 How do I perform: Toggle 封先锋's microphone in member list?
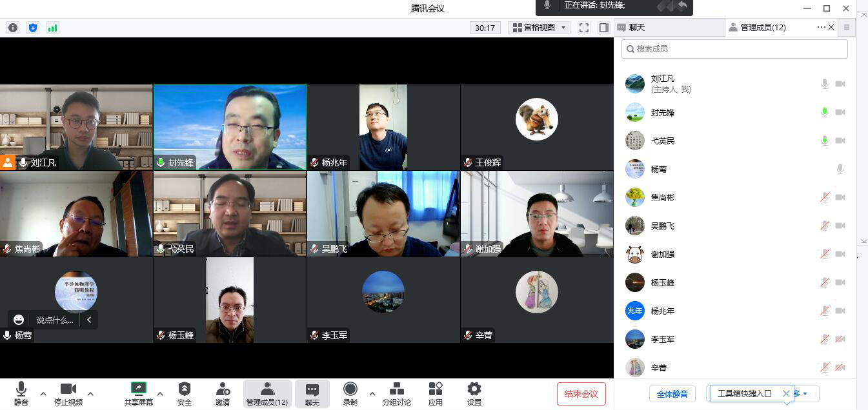(x=824, y=112)
